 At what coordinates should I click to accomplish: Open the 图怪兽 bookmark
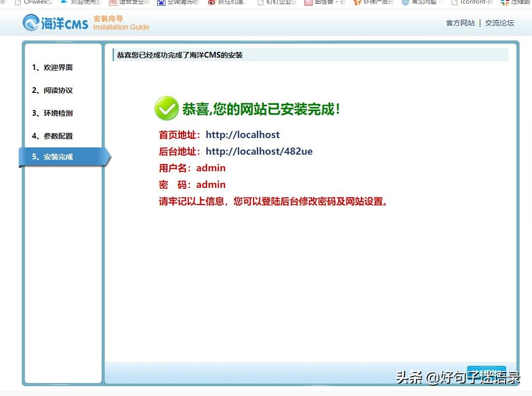[325, 3]
